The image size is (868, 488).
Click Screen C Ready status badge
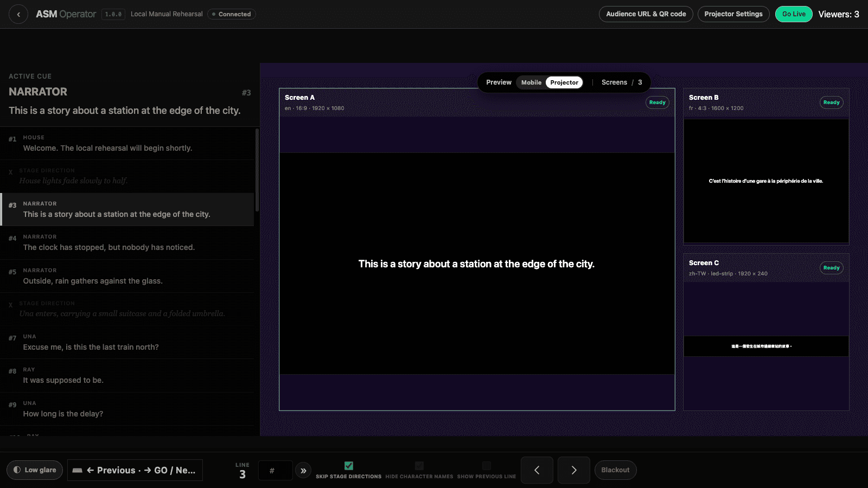832,268
